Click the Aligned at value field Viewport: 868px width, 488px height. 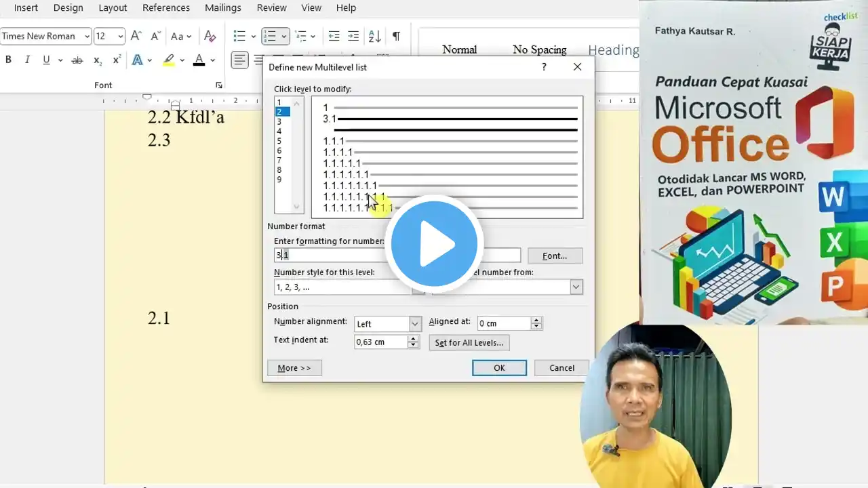(x=504, y=324)
